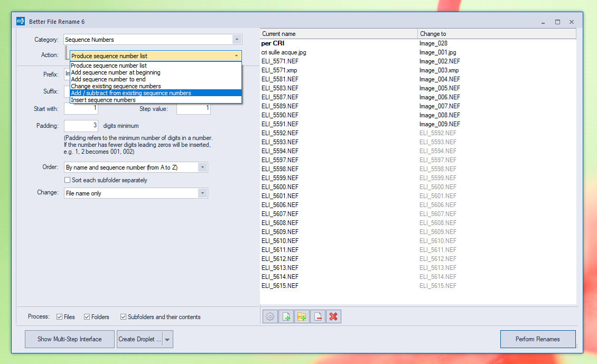This screenshot has height=364, width=597.
Task: Expand the Category dropdown
Action: pyautogui.click(x=236, y=40)
